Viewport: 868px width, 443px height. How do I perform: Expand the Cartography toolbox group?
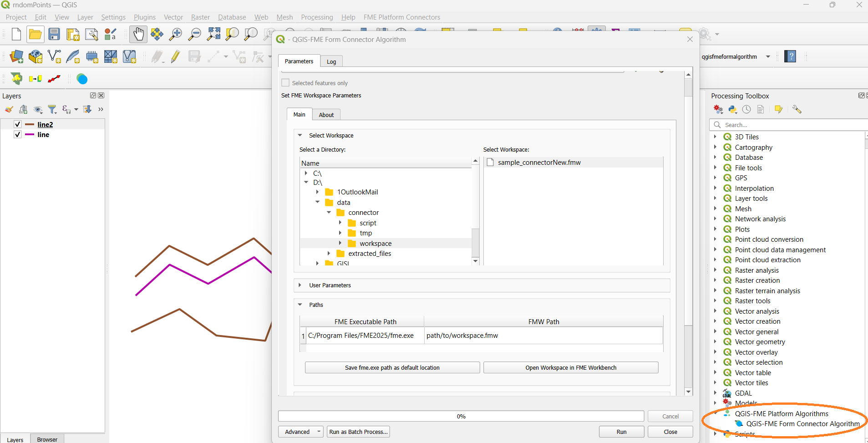[x=715, y=147]
